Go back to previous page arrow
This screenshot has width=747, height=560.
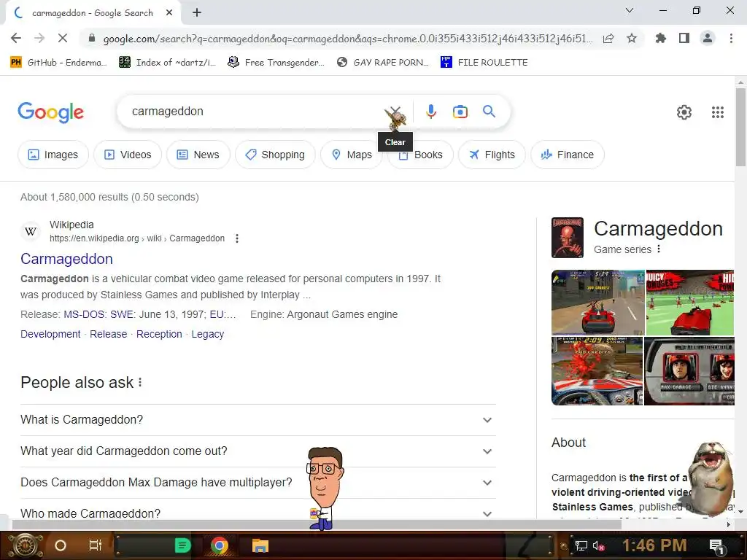[x=16, y=38]
